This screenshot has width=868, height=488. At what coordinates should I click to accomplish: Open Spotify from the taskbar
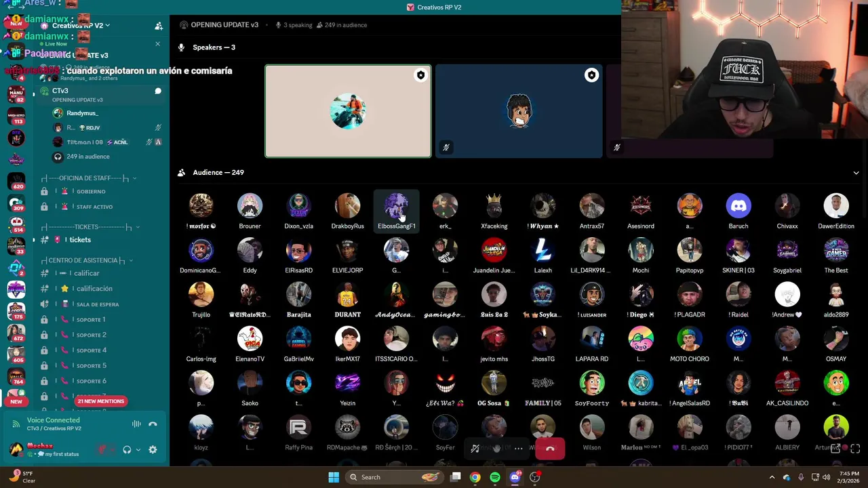(x=495, y=477)
